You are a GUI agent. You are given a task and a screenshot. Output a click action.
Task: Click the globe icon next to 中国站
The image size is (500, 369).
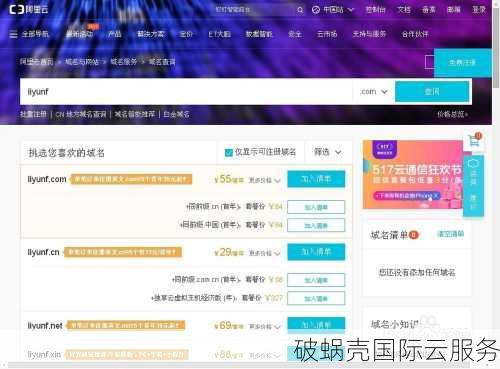316,10
